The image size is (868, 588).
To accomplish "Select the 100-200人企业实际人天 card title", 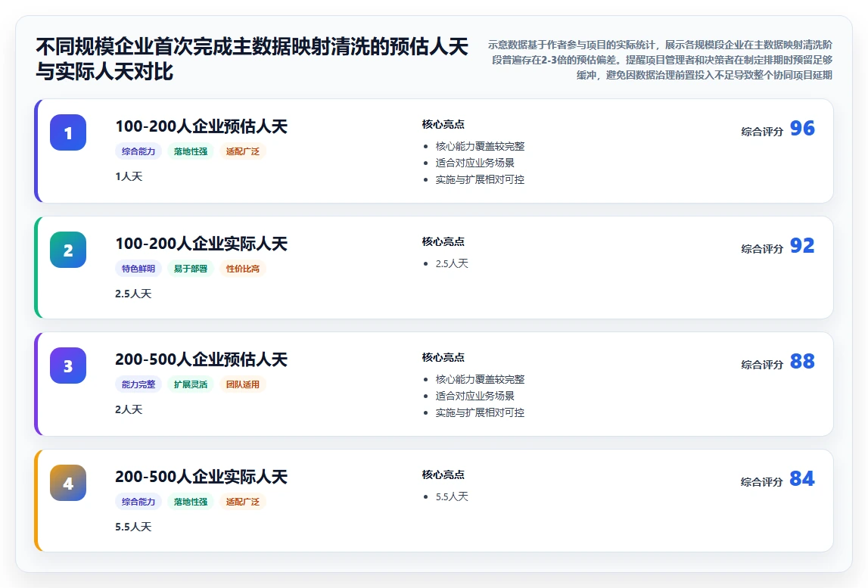I will tap(201, 244).
